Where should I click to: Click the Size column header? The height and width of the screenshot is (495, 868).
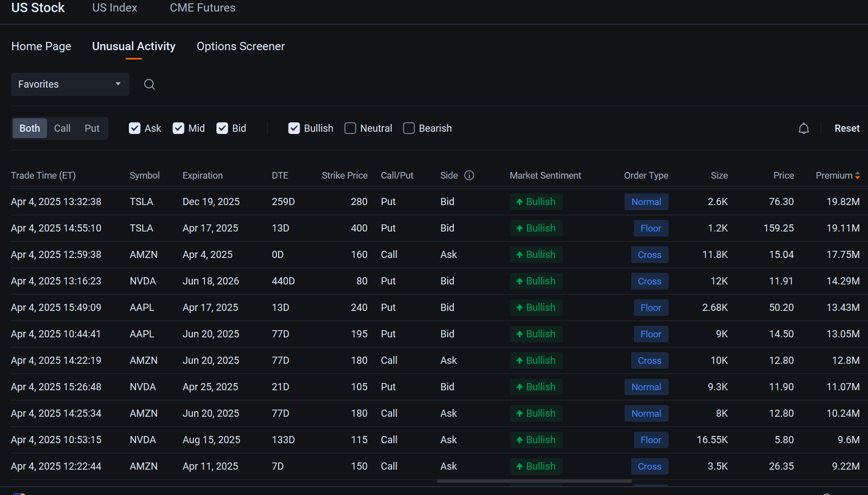(x=719, y=175)
